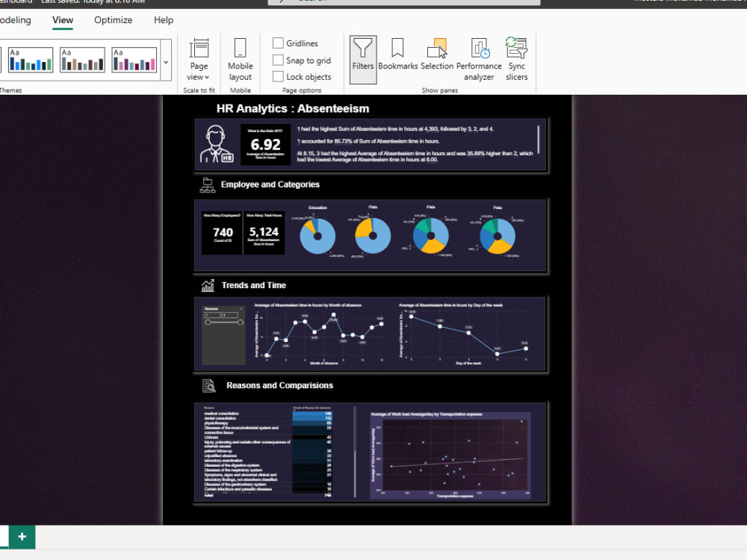Tick the Lock objects checkbox
The width and height of the screenshot is (747, 560).
coord(278,76)
